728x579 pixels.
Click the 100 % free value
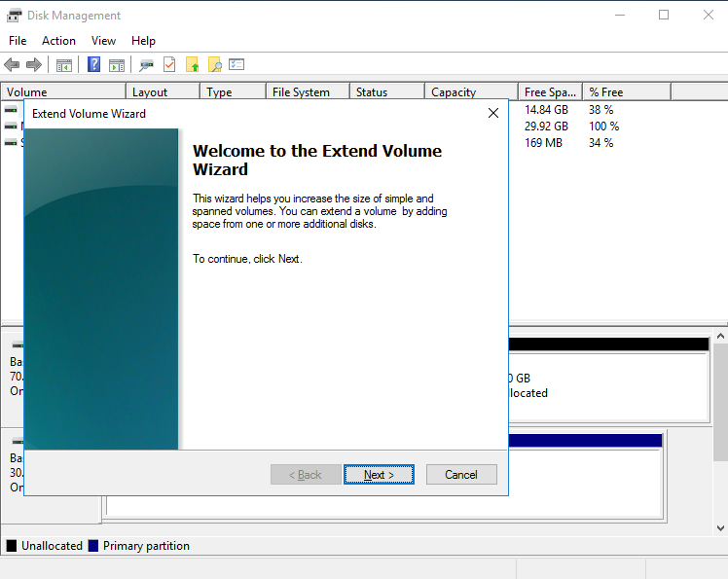pyautogui.click(x=604, y=127)
